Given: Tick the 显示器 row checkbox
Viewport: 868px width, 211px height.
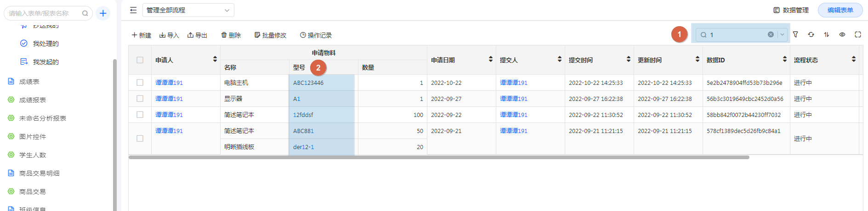Looking at the screenshot, I should coord(140,99).
